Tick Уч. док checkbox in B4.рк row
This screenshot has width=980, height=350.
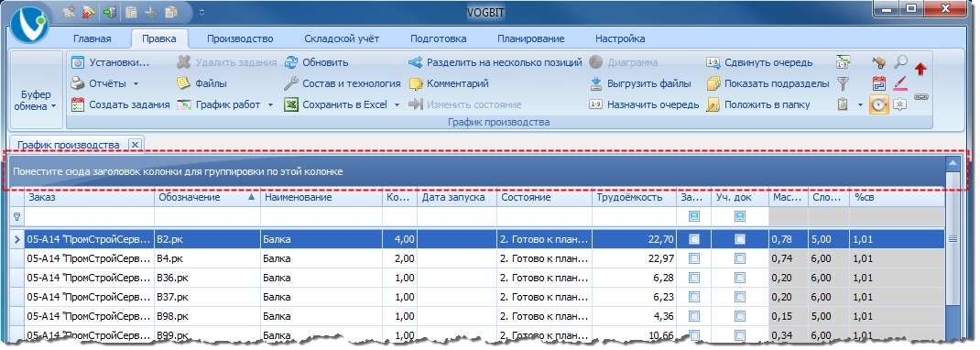740,258
